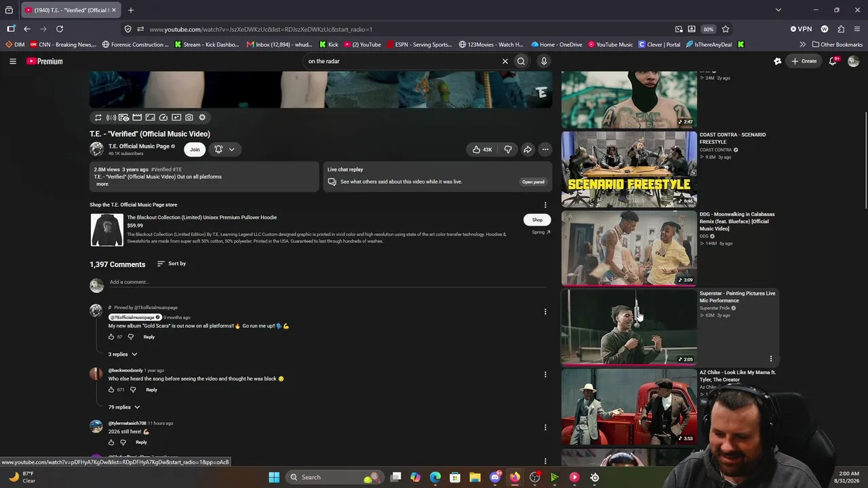Open options for the Superstar Painting Pictures video

pyautogui.click(x=771, y=359)
